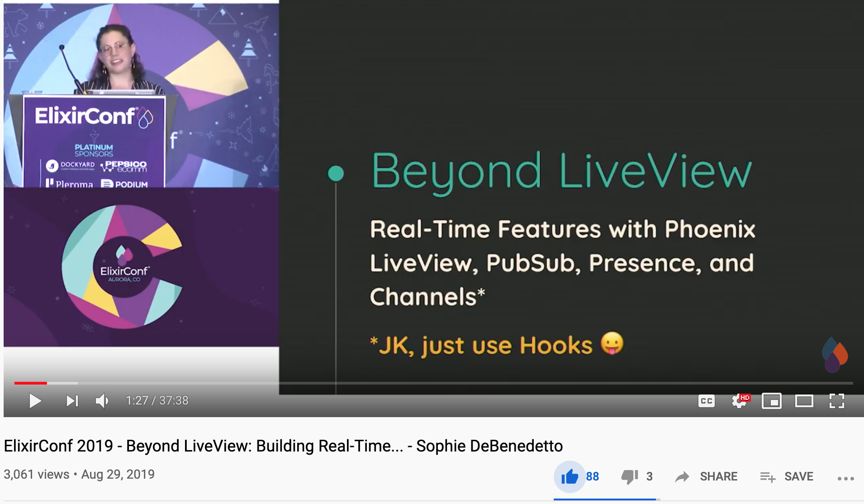864x504 pixels.
Task: Switch to theater mode
Action: tap(804, 401)
